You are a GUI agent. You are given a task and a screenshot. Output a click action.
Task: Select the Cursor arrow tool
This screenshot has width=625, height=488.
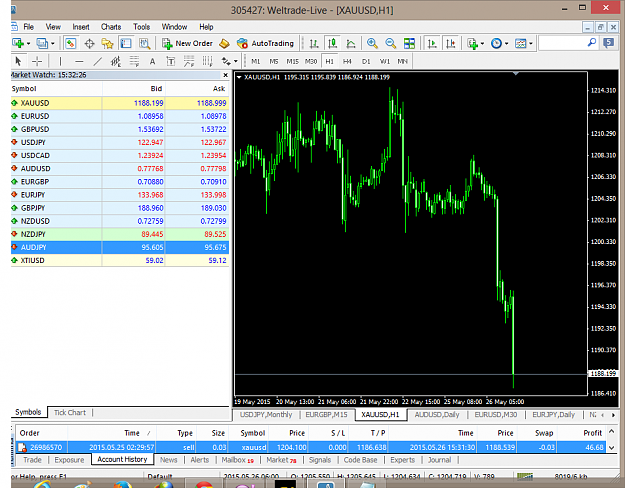tap(18, 61)
